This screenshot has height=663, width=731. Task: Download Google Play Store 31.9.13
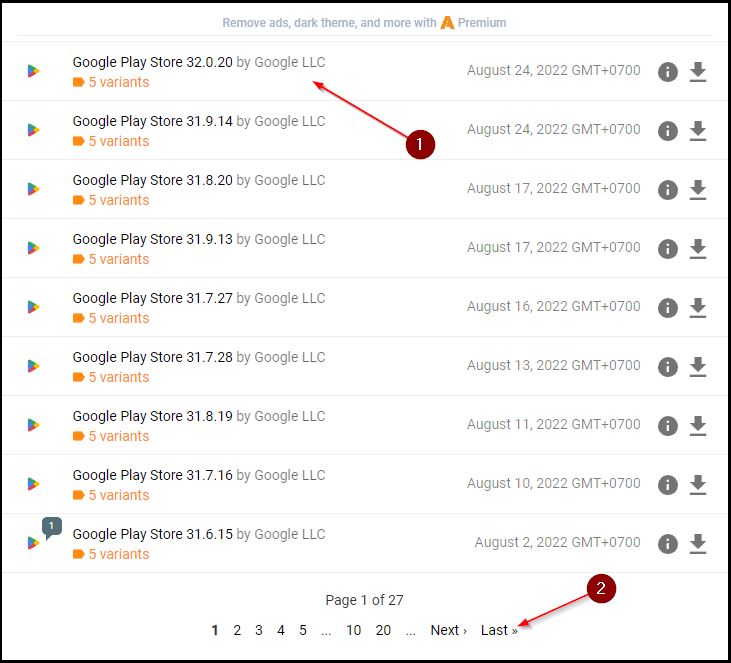click(697, 249)
